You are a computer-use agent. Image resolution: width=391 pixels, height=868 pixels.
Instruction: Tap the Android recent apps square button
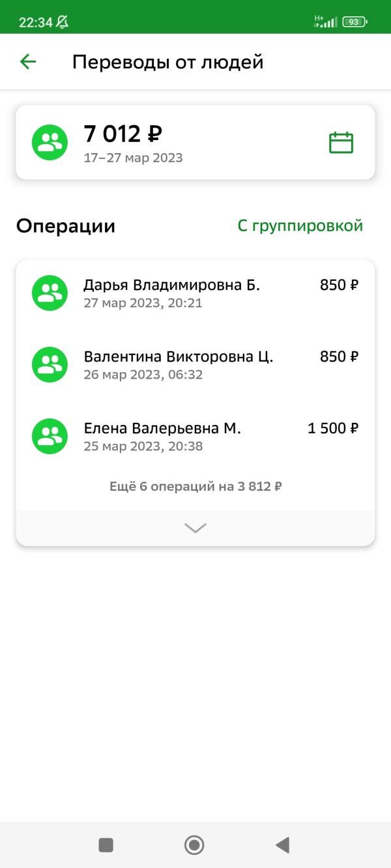(106, 845)
